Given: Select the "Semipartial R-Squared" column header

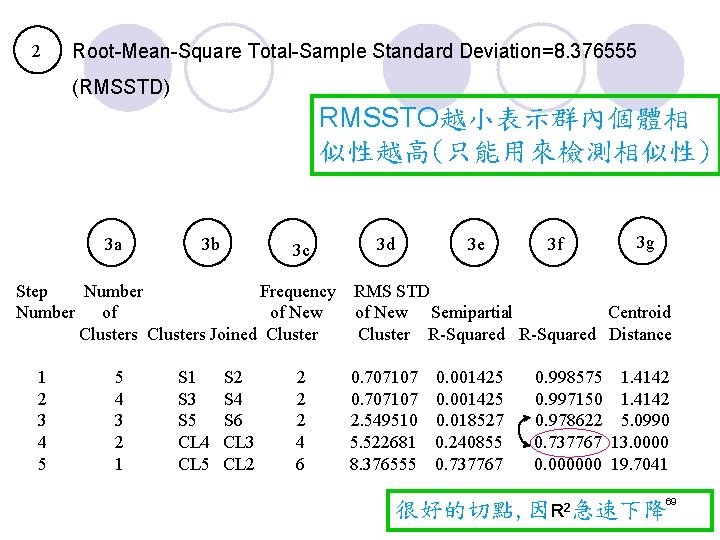Looking at the screenshot, I should (x=469, y=323).
